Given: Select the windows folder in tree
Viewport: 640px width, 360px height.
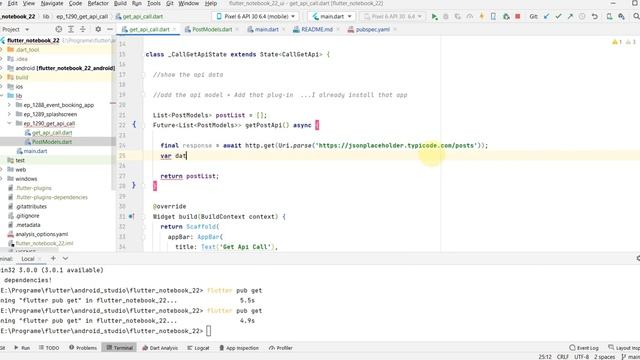Looking at the screenshot, I should [26, 179].
